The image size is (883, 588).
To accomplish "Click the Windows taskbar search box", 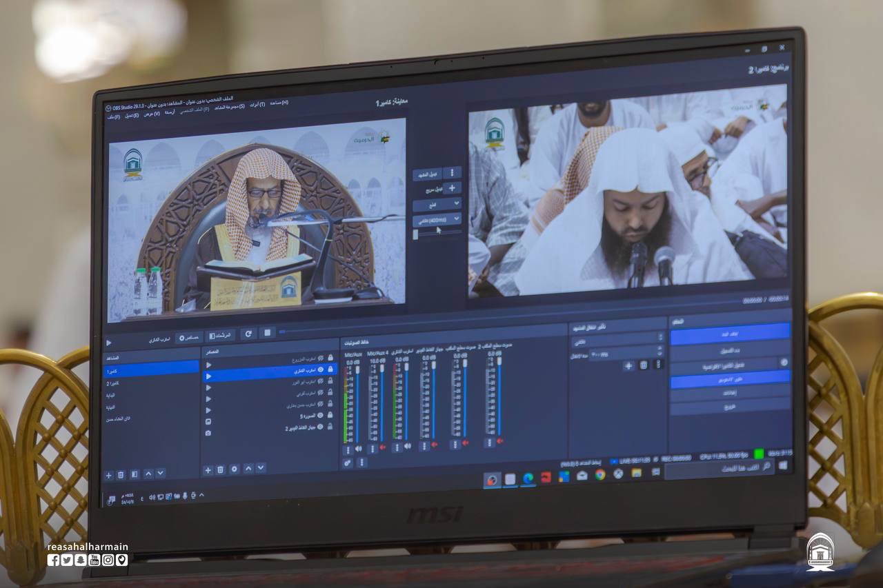I will pos(720,469).
